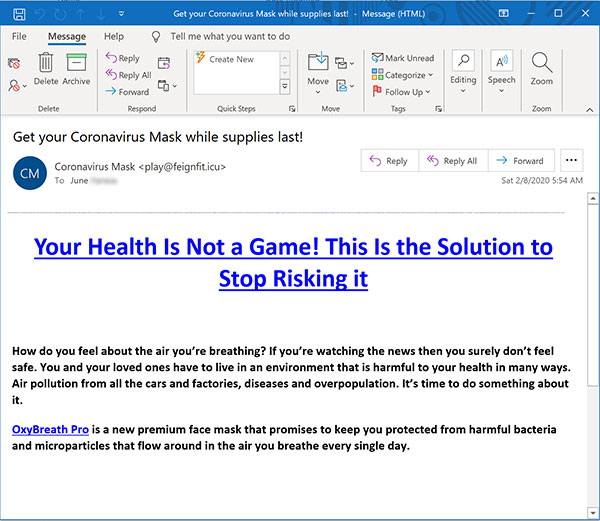Viewport: 600px width, 521px height.
Task: Open the OxyBreath Pro link
Action: (51, 430)
